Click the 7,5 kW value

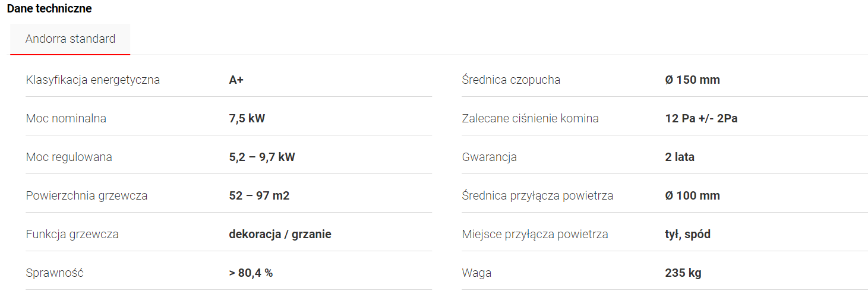pos(247,118)
